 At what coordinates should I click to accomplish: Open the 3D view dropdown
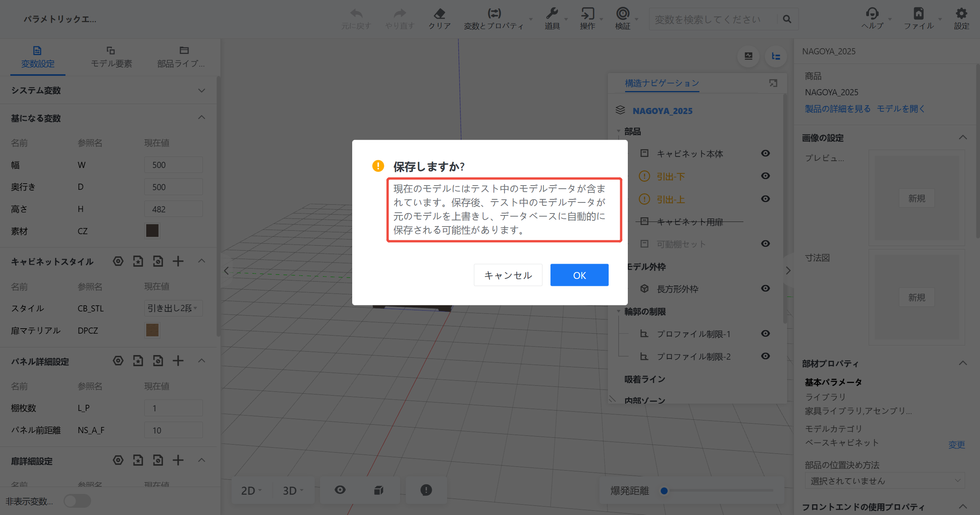pos(293,490)
